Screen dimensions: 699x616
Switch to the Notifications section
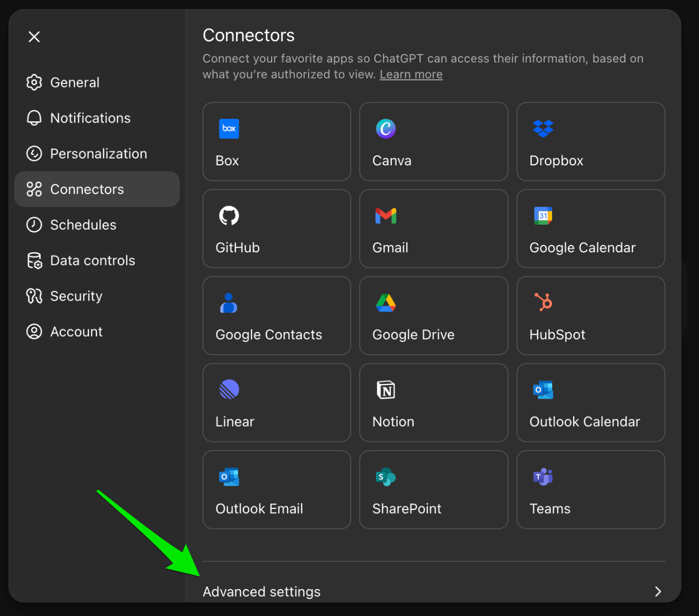tap(90, 118)
